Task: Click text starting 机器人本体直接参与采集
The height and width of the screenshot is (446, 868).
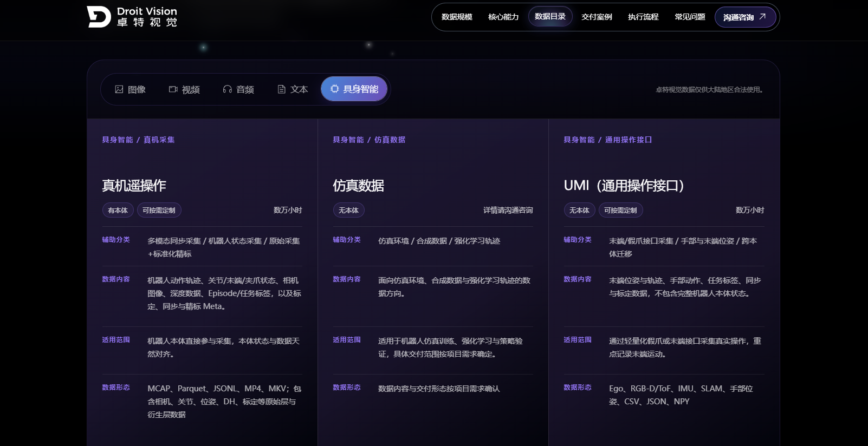Action: pos(224,347)
